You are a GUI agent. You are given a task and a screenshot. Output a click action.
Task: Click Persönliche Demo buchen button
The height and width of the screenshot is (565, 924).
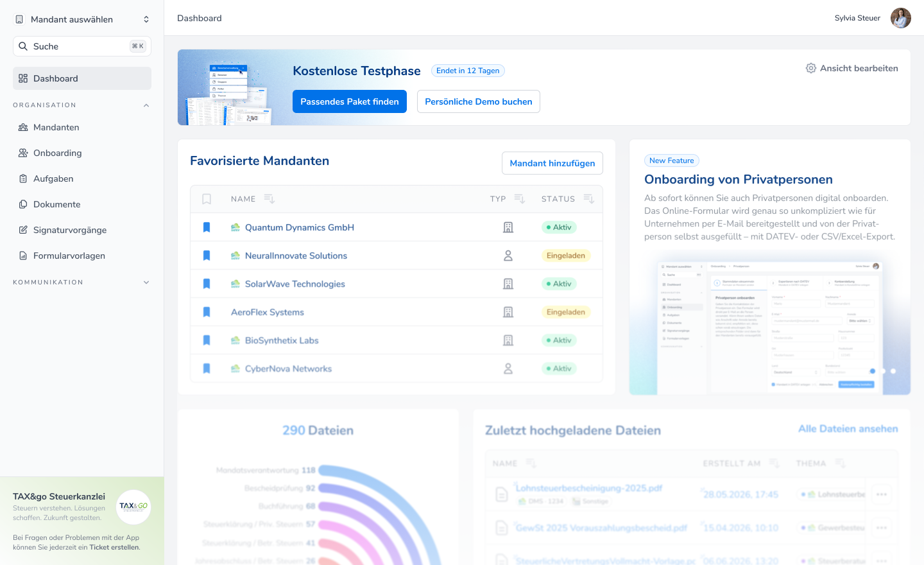479,101
